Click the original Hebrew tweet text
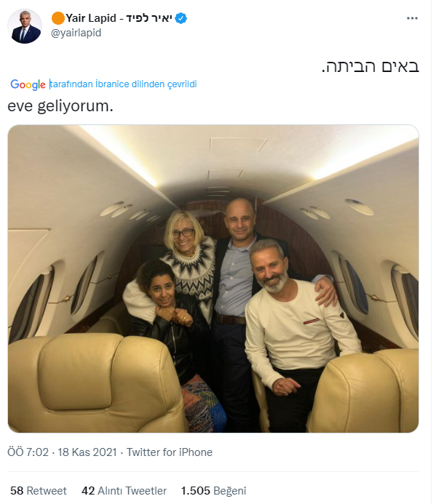The width and height of the screenshot is (436, 504). (x=370, y=66)
